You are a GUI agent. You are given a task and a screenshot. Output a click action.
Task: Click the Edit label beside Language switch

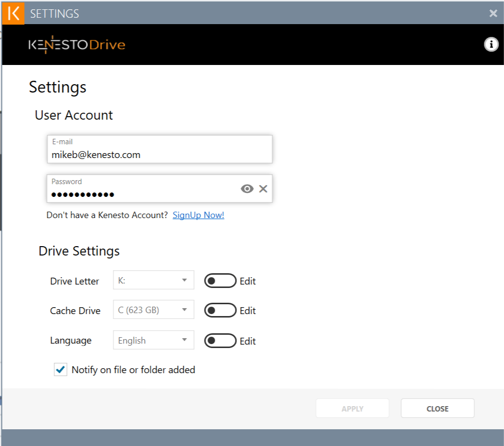click(x=248, y=341)
